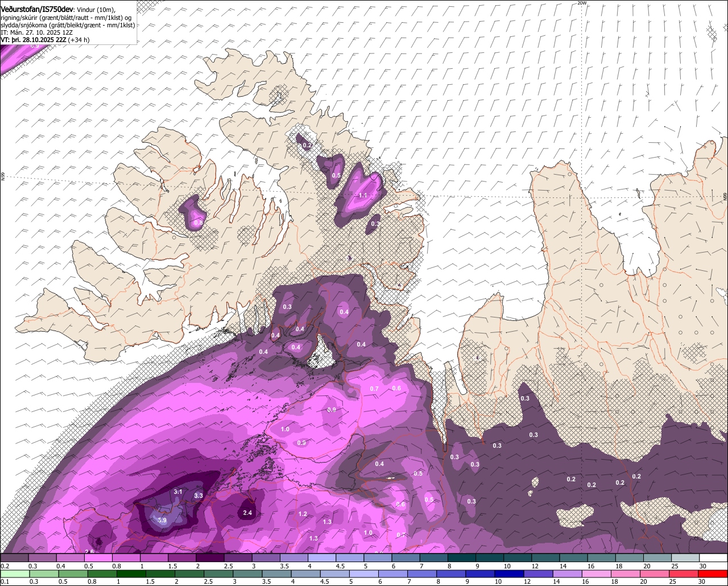Pick the navy blue swatch between 10 and 12
728x586 pixels.
[x=510, y=573]
